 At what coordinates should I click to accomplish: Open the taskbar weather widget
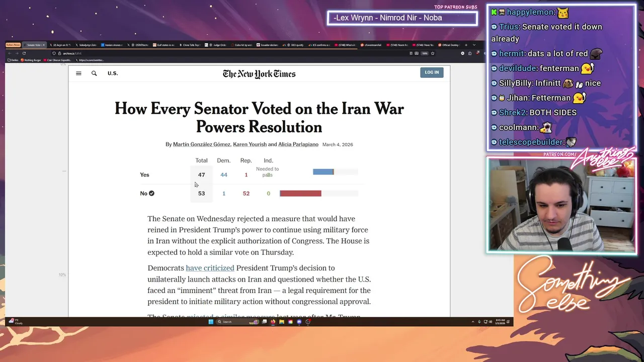[16, 322]
